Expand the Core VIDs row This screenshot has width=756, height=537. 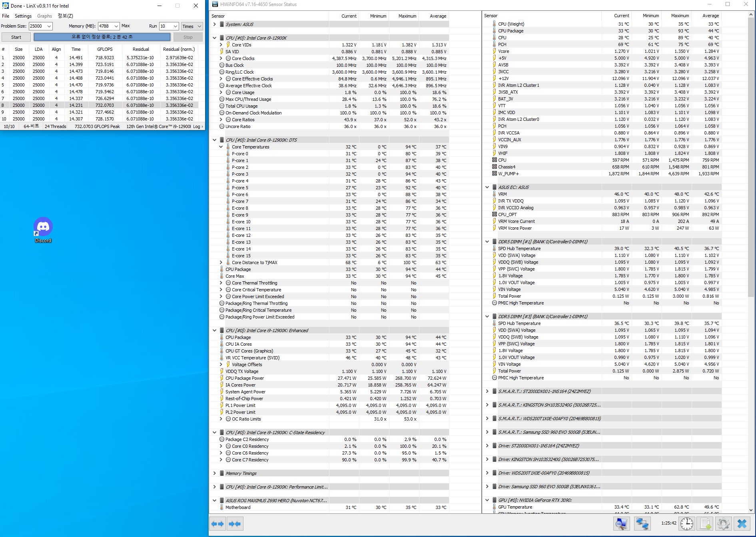click(x=221, y=45)
